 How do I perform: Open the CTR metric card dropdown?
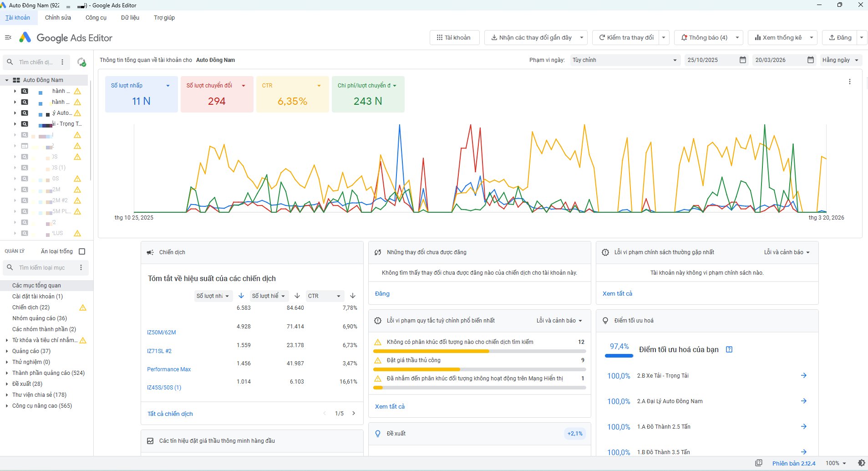[319, 86]
